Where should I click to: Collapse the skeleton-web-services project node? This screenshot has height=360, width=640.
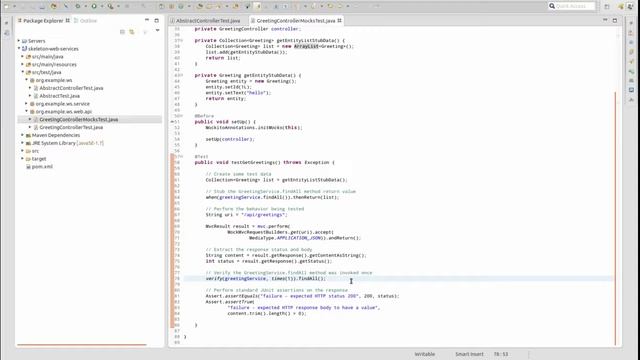pos(19,49)
